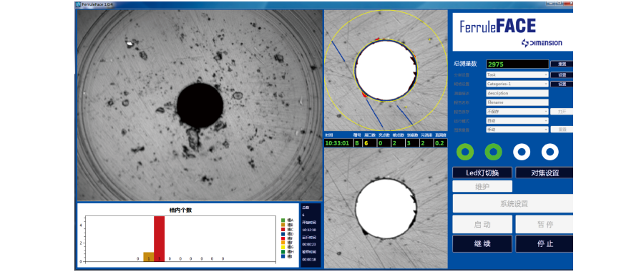Click the reset button next to 2975 counter
This screenshot has height=272, width=644.
tap(562, 64)
